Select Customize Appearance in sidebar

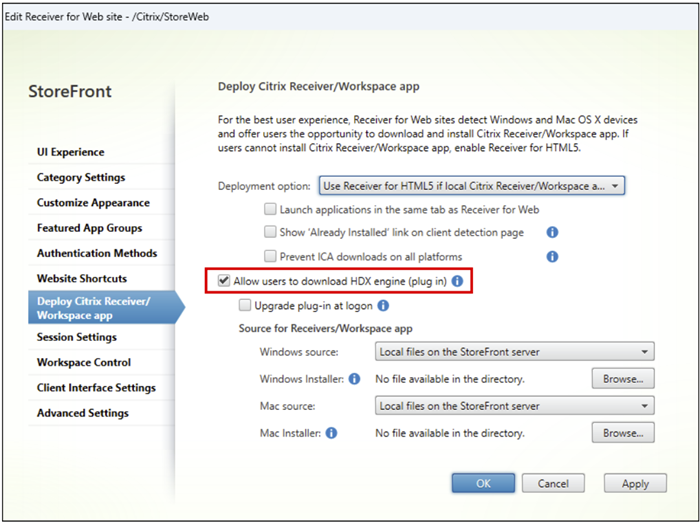(93, 203)
